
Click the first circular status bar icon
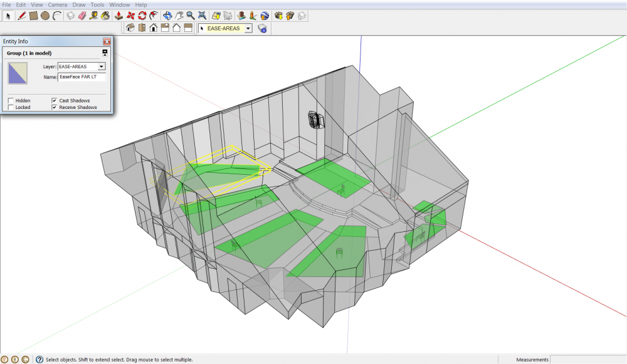click(5, 360)
